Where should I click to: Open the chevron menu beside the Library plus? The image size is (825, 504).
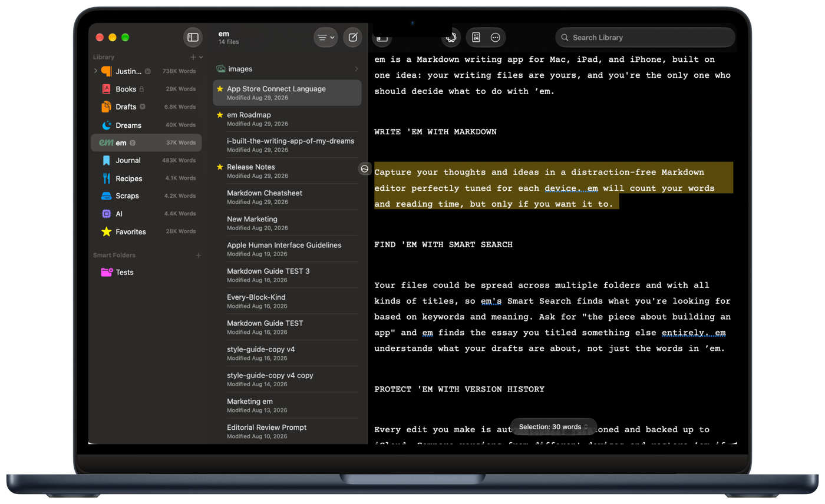click(201, 57)
